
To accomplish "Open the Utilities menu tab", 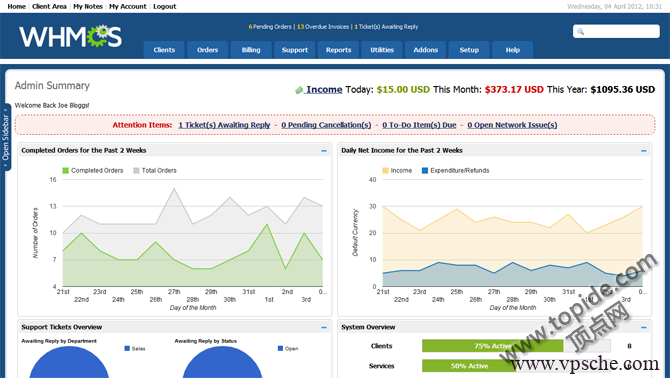I will (x=382, y=50).
